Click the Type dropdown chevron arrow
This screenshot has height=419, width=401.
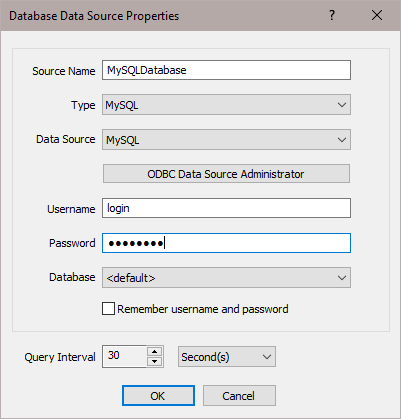pyautogui.click(x=342, y=105)
